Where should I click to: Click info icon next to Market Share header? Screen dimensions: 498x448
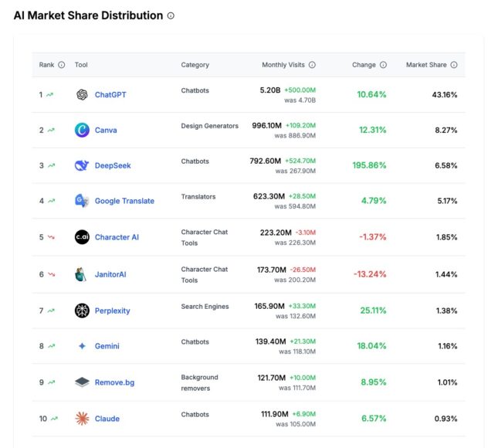point(454,65)
